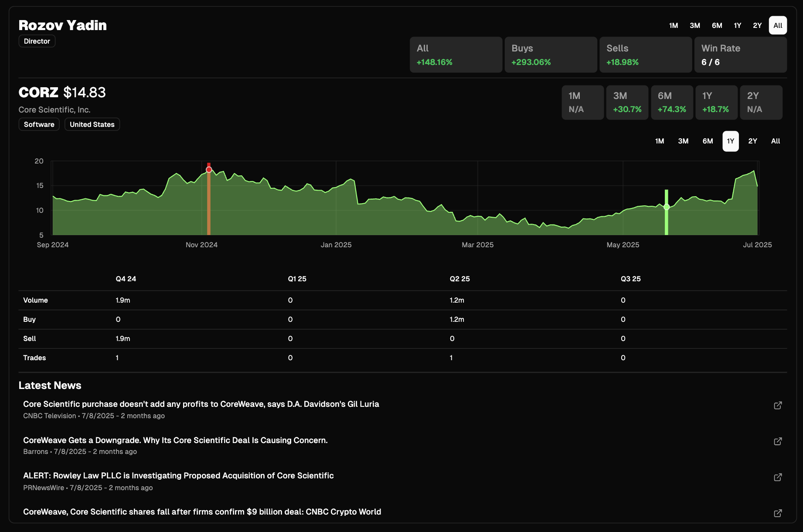Click the Q1 25 column header
The image size is (803, 532).
(x=297, y=279)
